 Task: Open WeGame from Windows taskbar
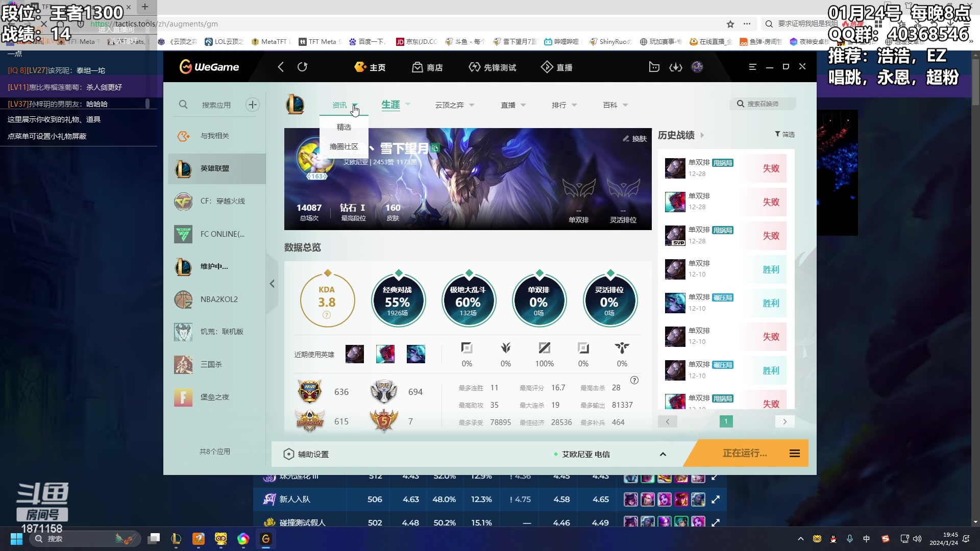click(x=266, y=539)
